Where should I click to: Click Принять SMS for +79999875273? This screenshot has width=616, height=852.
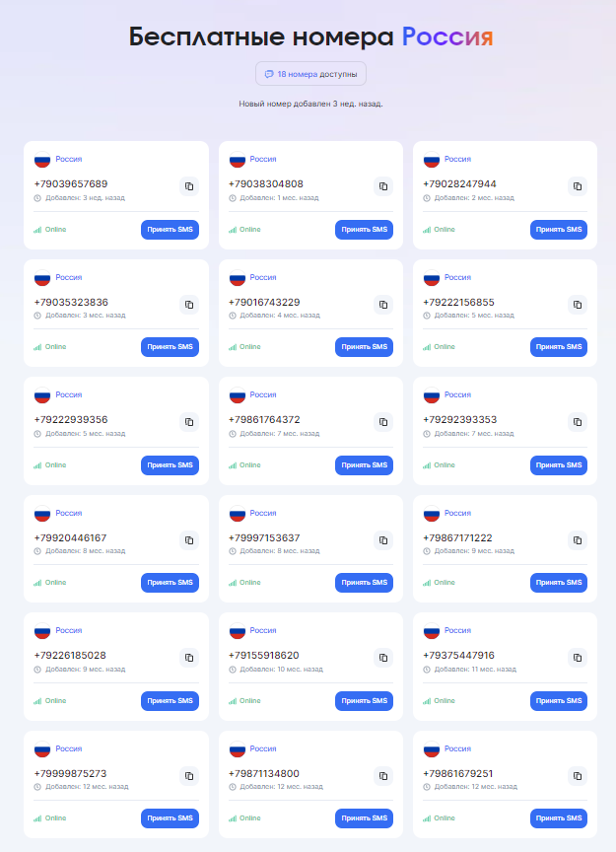[170, 818]
